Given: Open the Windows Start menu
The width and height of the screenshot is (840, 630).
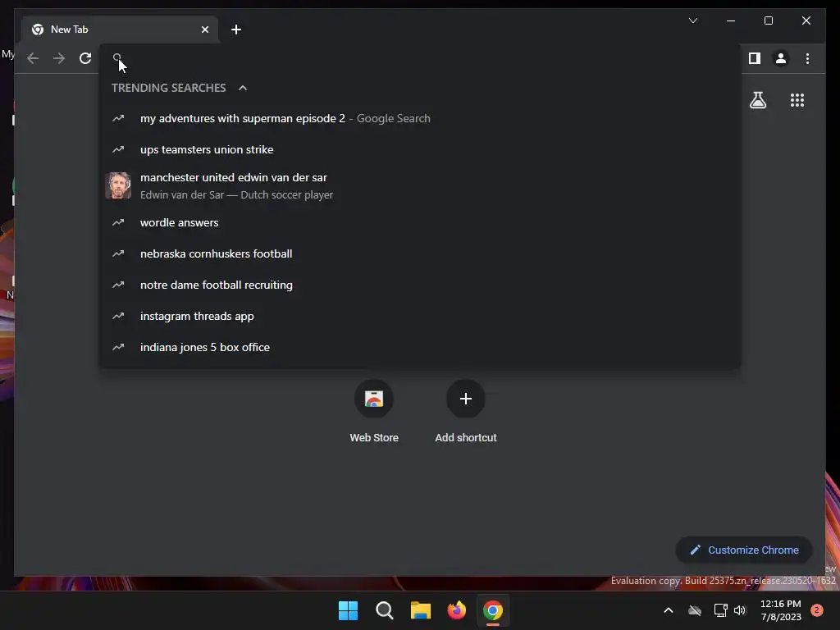Looking at the screenshot, I should pos(348,610).
